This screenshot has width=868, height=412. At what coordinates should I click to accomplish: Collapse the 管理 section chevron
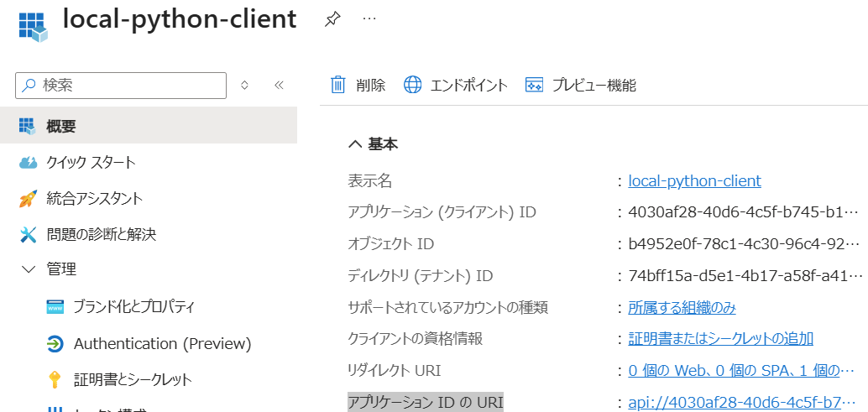pos(27,270)
